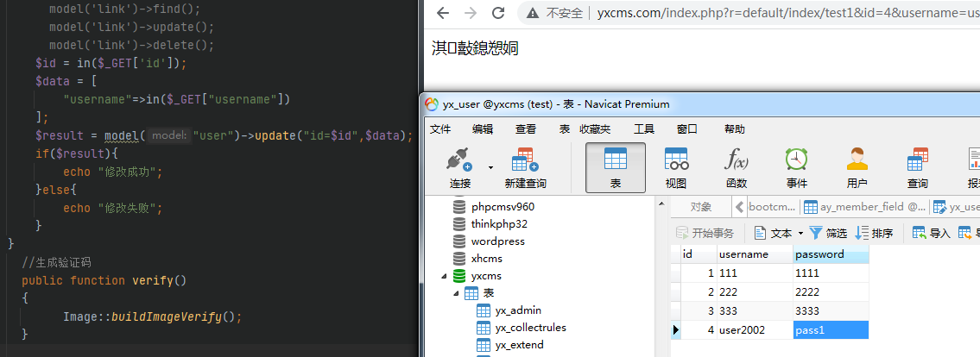The width and height of the screenshot is (980, 357).
Task: Open Navicat 帮助 menu
Action: pyautogui.click(x=735, y=129)
